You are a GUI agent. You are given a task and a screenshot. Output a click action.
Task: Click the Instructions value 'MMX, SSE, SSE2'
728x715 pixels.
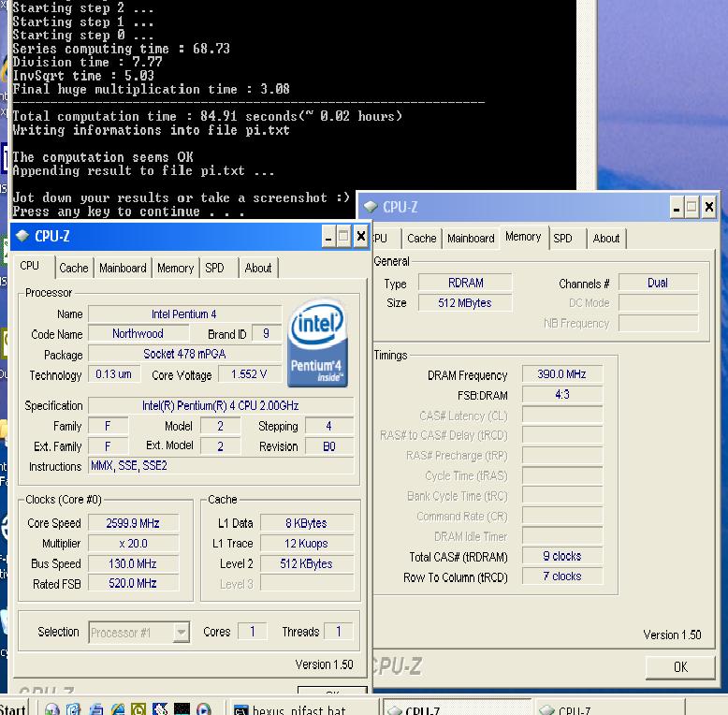pos(221,466)
